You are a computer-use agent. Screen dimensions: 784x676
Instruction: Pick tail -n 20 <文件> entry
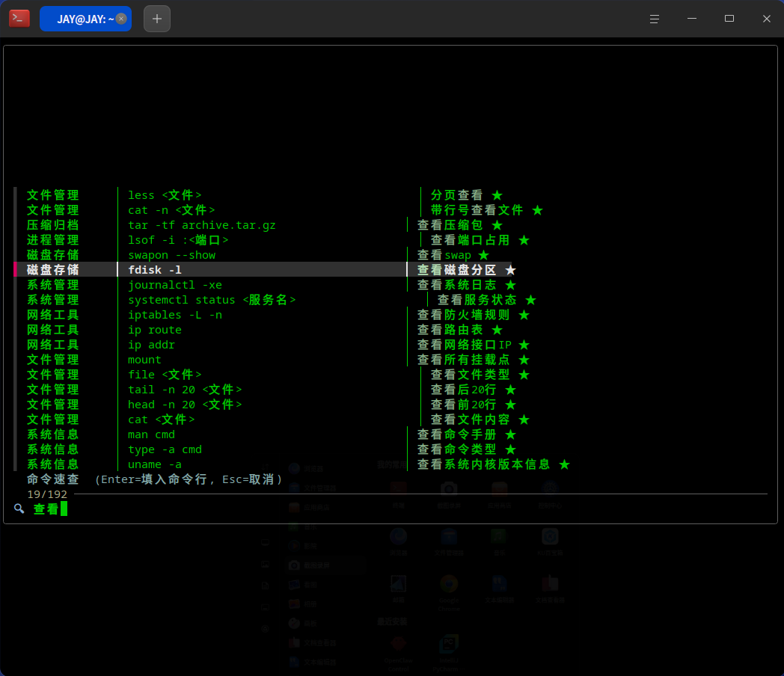[x=185, y=389]
